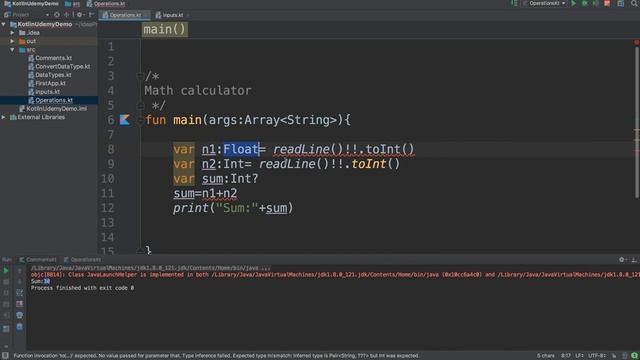Switch to OperationsKt run tab

pos(82,260)
